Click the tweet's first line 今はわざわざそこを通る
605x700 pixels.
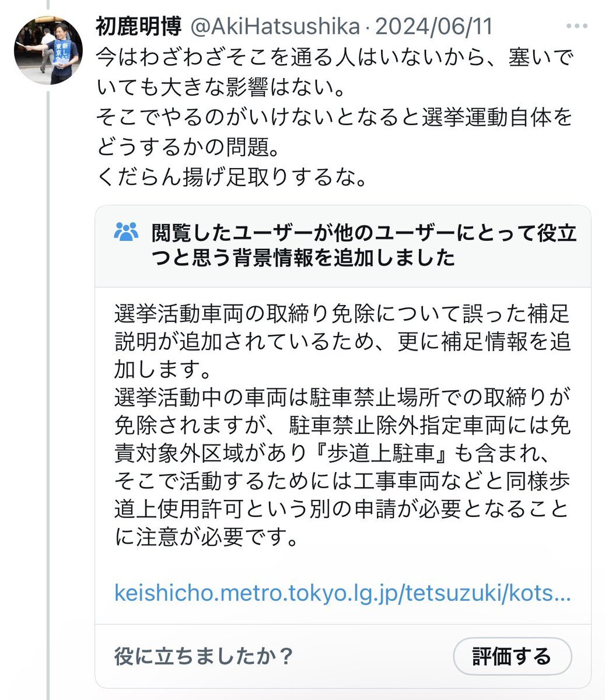(335, 58)
